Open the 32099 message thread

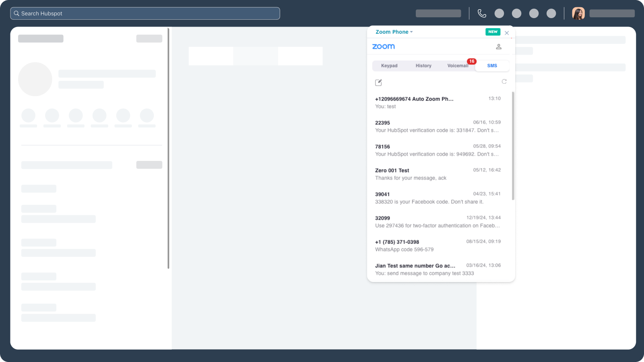[438, 222]
